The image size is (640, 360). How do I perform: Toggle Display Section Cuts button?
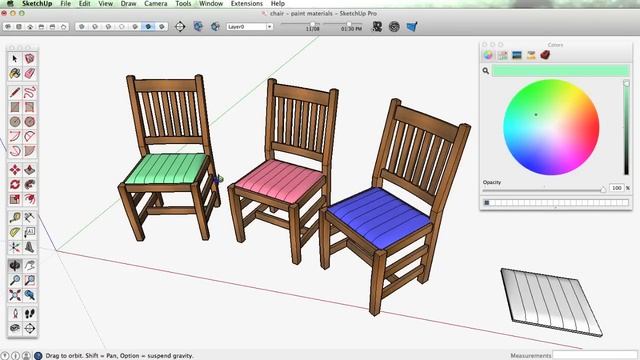pos(215,27)
